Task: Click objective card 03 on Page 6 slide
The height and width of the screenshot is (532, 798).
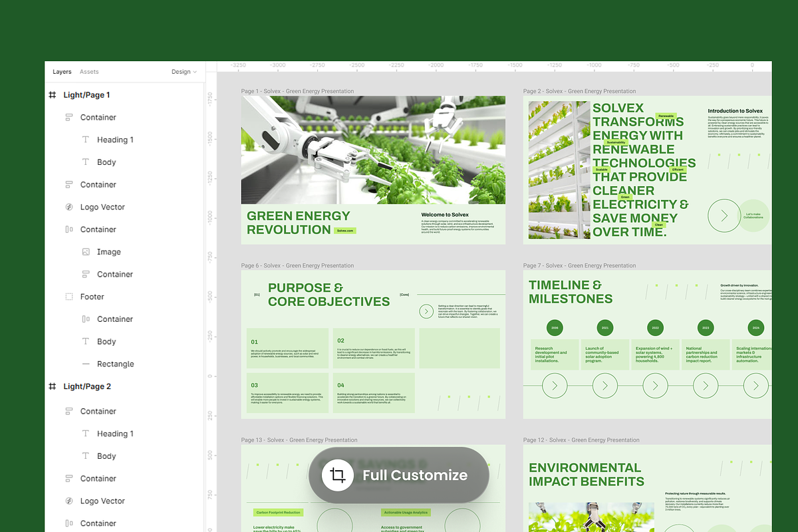Action: click(x=287, y=393)
